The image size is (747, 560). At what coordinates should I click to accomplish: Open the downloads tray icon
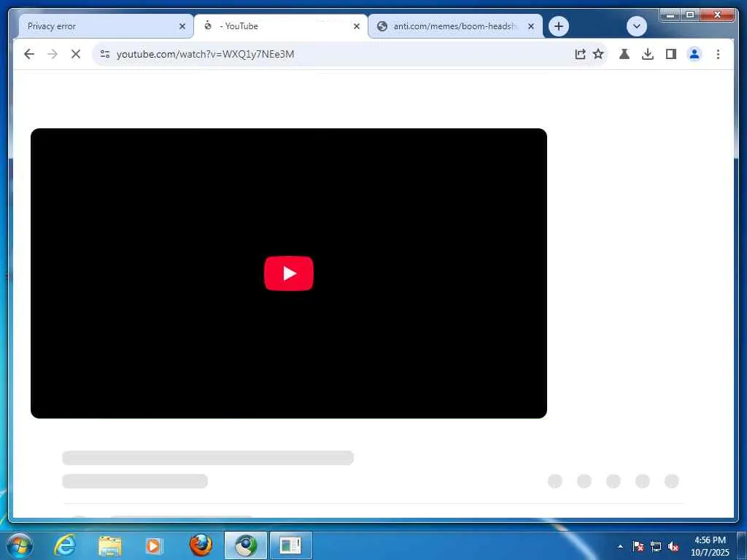(648, 54)
